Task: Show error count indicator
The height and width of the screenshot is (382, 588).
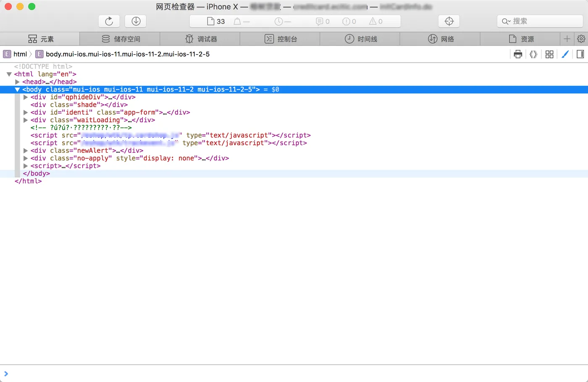Action: (349, 21)
